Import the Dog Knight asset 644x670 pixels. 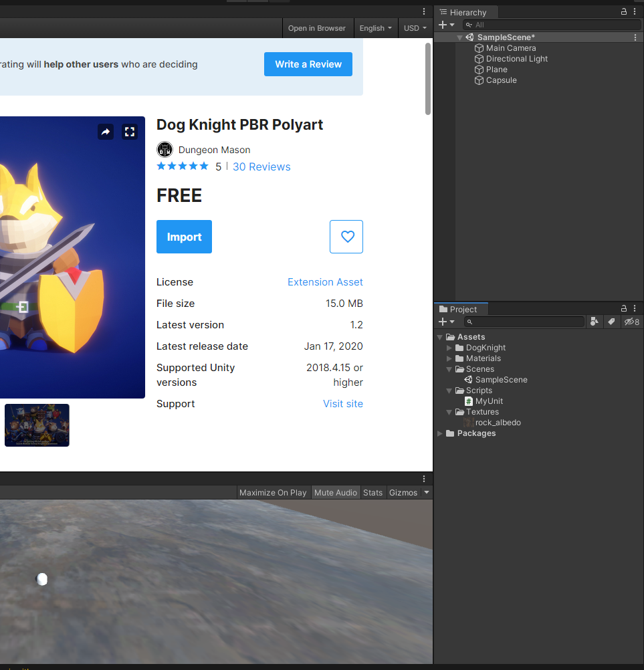(184, 237)
